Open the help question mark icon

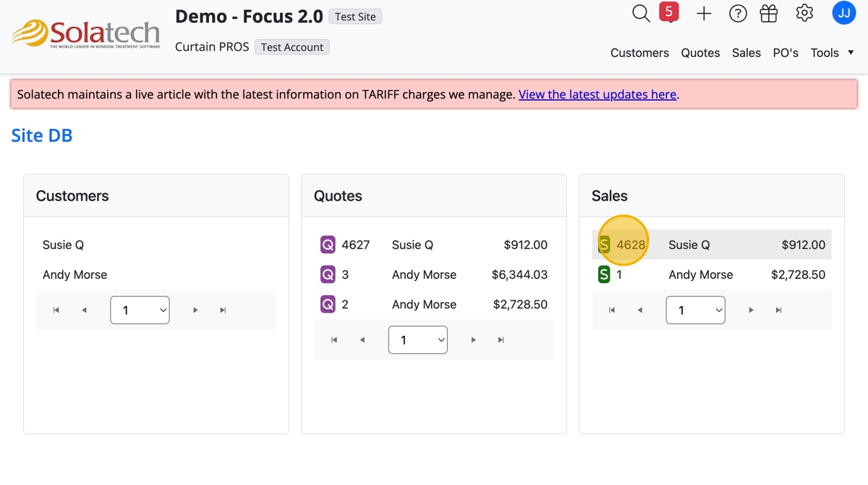tap(738, 13)
